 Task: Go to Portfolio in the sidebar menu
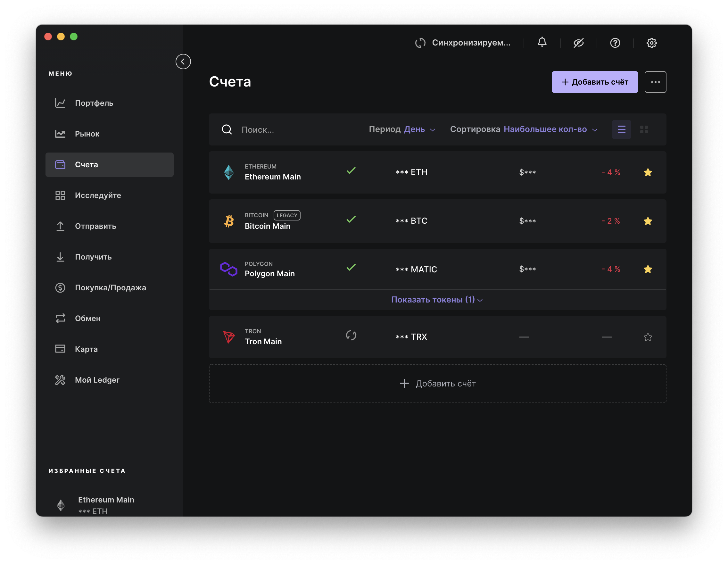[x=94, y=103]
